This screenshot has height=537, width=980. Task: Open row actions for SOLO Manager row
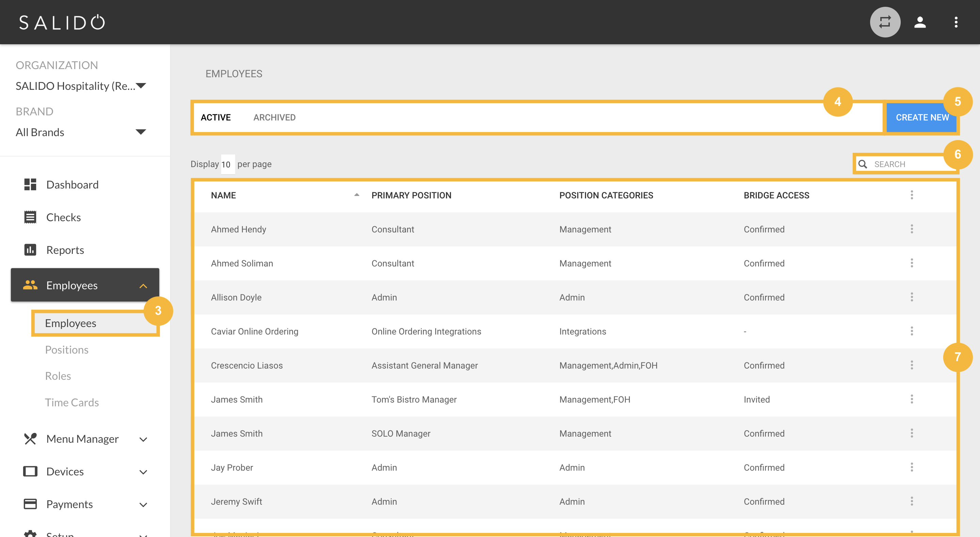pyautogui.click(x=912, y=433)
